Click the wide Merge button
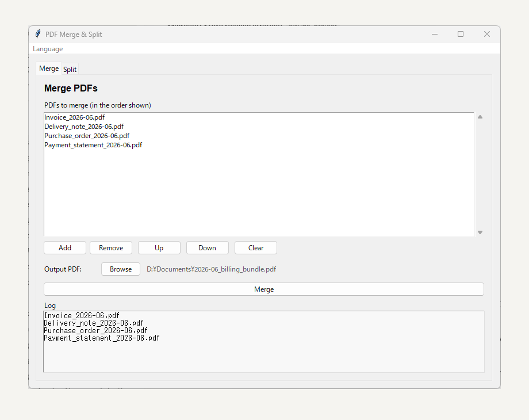This screenshot has height=420, width=529. pos(264,289)
